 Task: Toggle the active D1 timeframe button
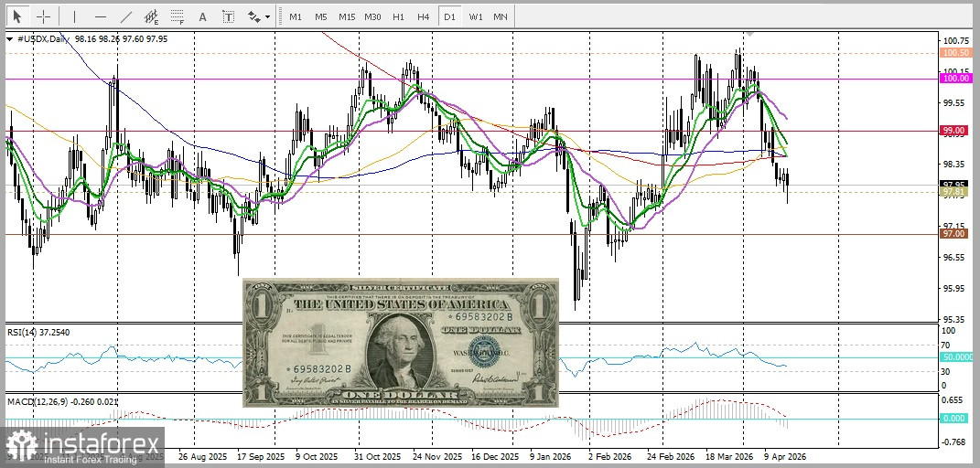click(449, 16)
